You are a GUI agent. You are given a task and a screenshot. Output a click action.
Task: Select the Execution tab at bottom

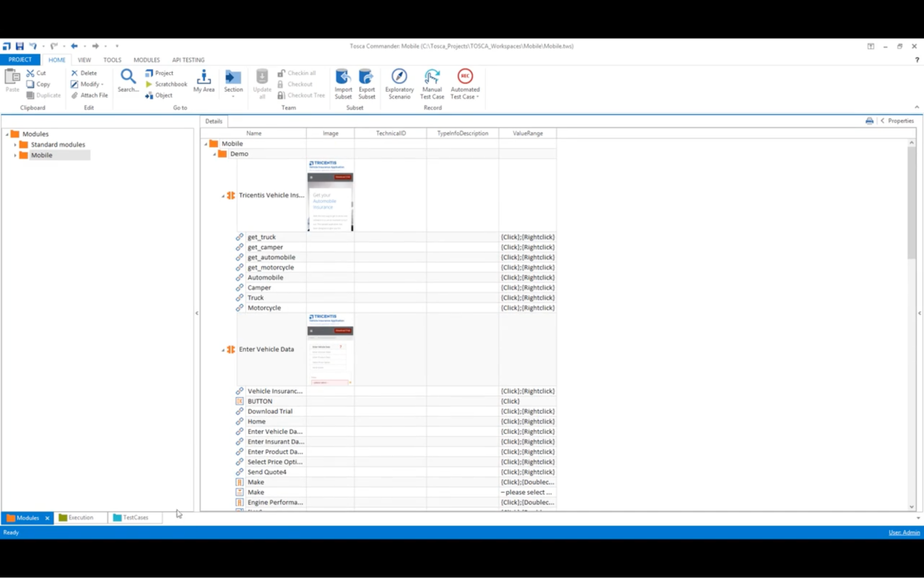point(80,517)
